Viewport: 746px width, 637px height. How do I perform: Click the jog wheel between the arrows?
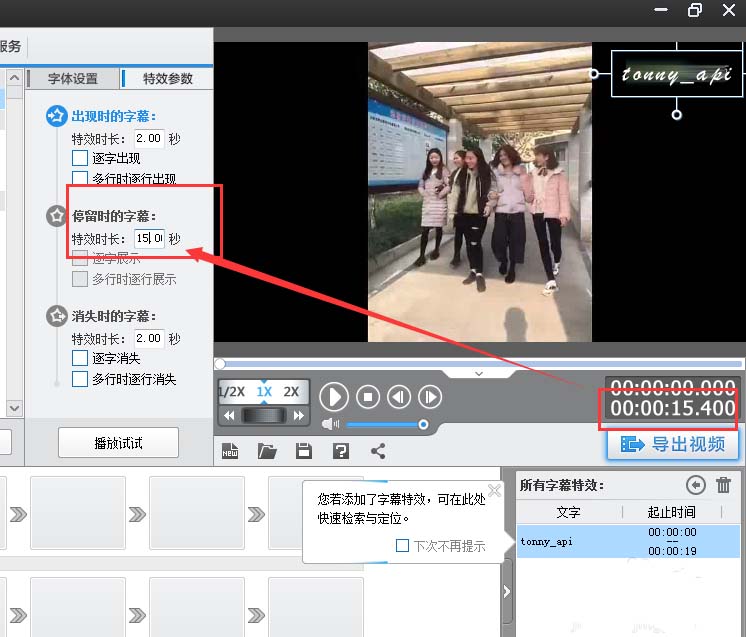[264, 416]
